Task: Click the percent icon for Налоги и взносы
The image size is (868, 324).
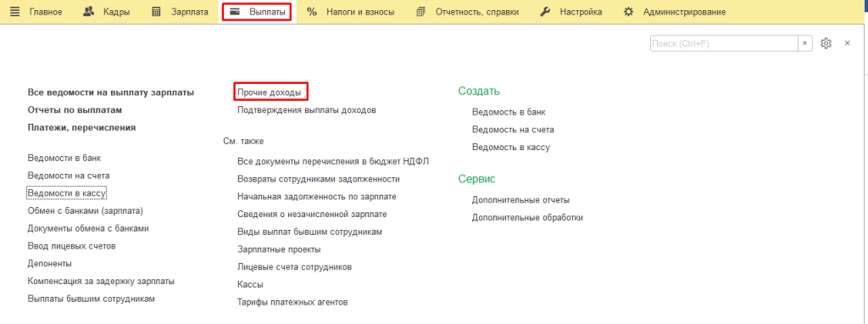Action: pos(312,12)
